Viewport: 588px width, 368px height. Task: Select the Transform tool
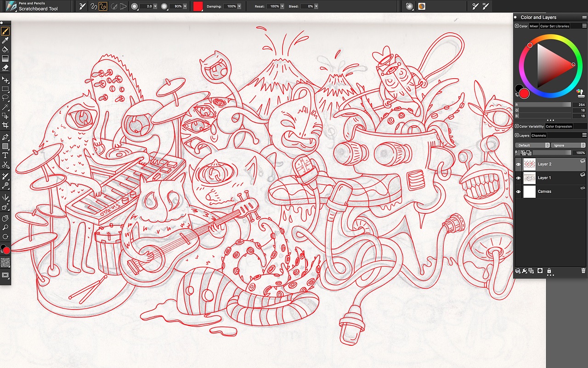6,116
